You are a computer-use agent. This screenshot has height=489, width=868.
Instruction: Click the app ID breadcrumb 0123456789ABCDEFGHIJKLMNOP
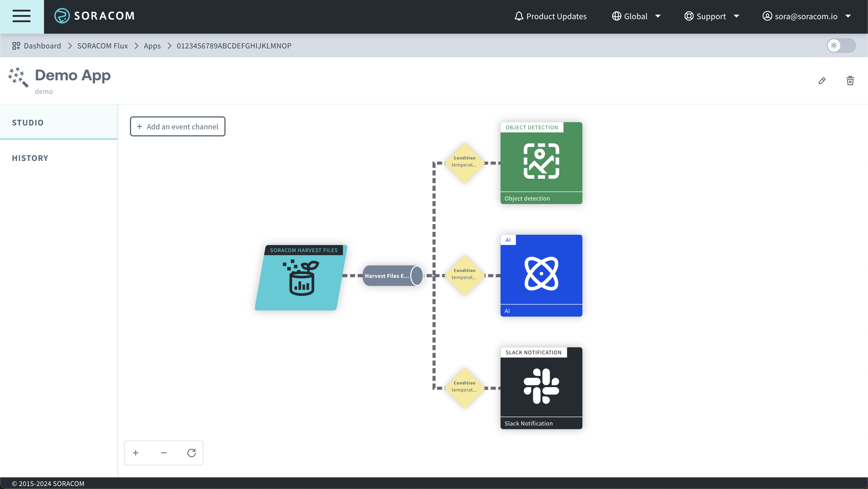click(234, 46)
